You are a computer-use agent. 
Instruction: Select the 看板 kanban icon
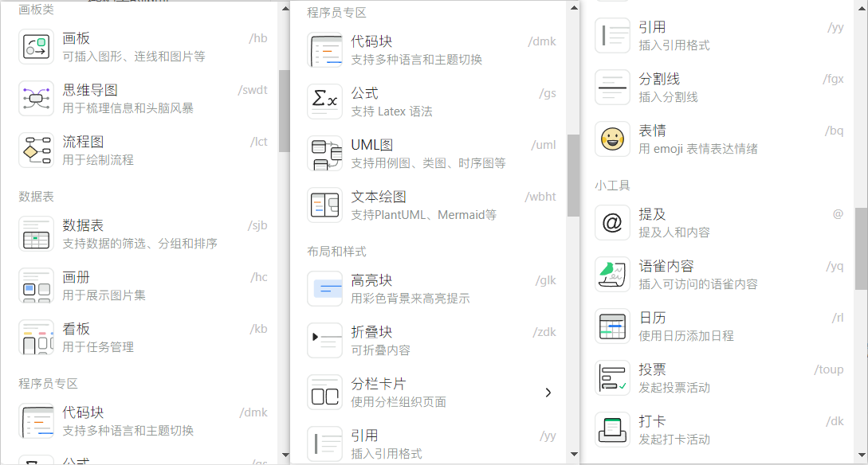pos(36,338)
